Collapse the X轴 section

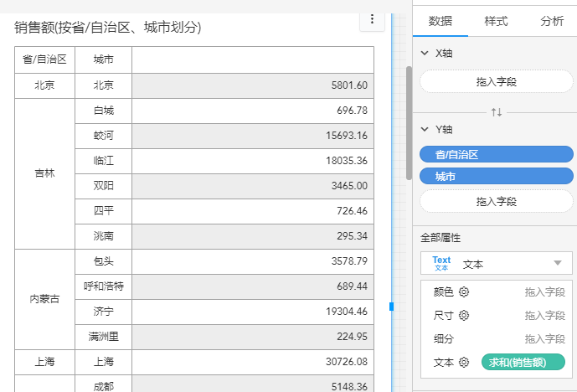[x=425, y=53]
